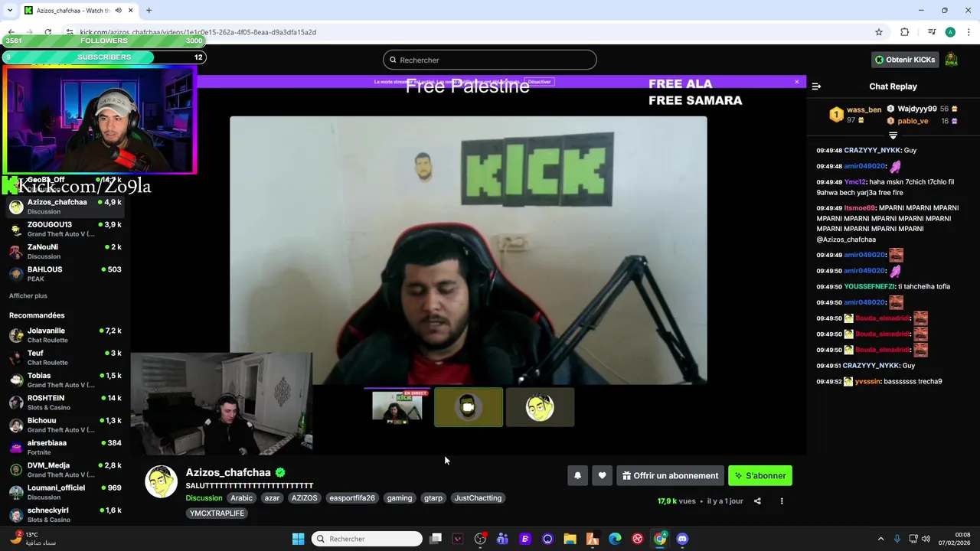
Task: Open Jolavanille in recommended channels
Action: tap(65, 335)
